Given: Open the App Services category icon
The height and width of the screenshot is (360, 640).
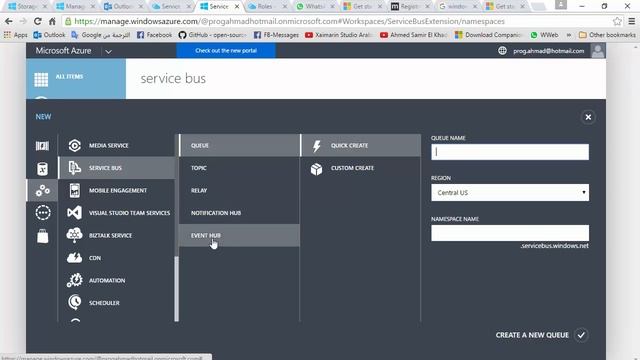Looking at the screenshot, I should (x=42, y=190).
